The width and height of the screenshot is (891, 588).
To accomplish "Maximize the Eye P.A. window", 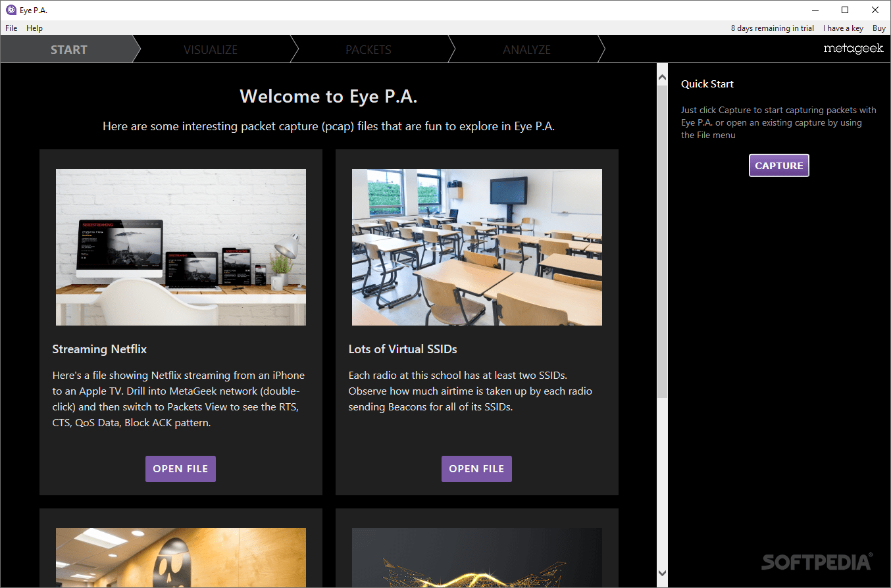I will tap(845, 10).
